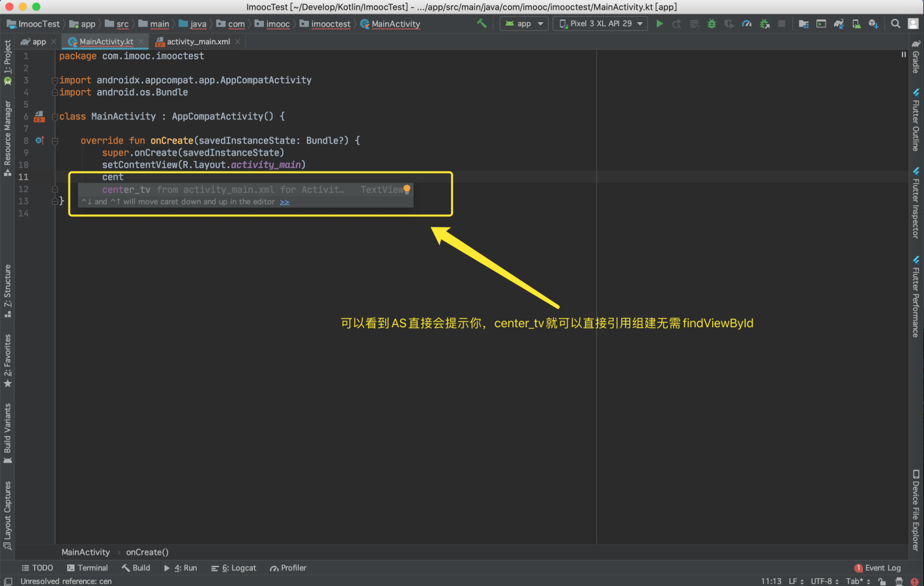Open the AVD Manager icon
Image resolution: width=924 pixels, height=586 pixels.
pos(856,23)
